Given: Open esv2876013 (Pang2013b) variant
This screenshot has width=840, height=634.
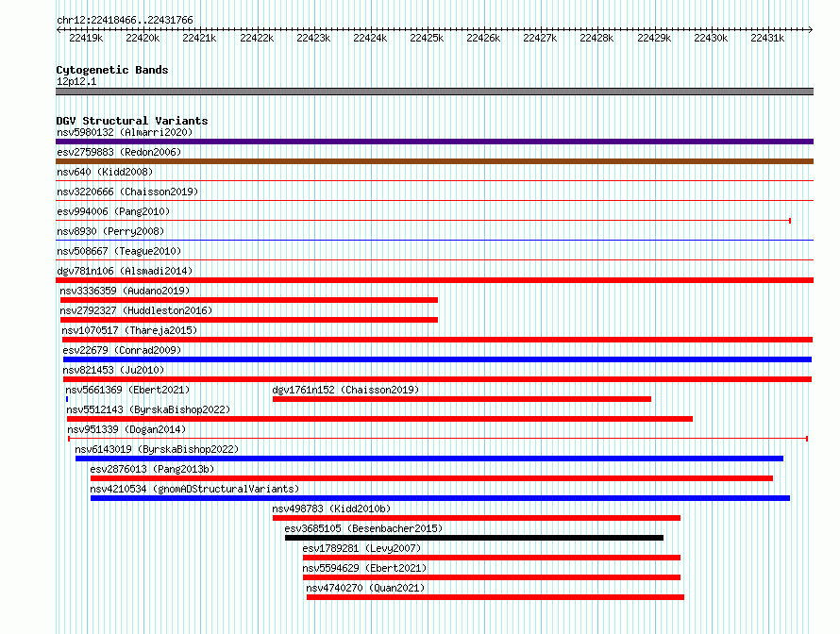Looking at the screenshot, I should pos(152,469).
